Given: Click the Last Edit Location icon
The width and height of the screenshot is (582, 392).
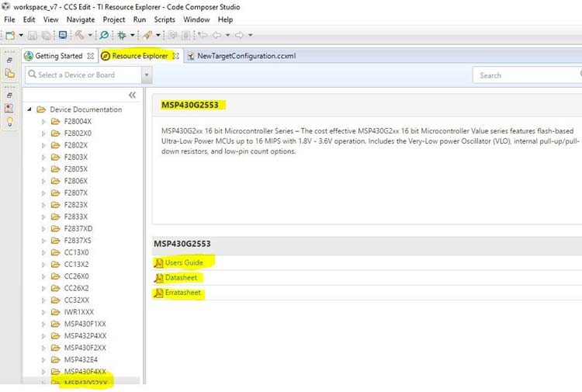Looking at the screenshot, I should click(203, 35).
